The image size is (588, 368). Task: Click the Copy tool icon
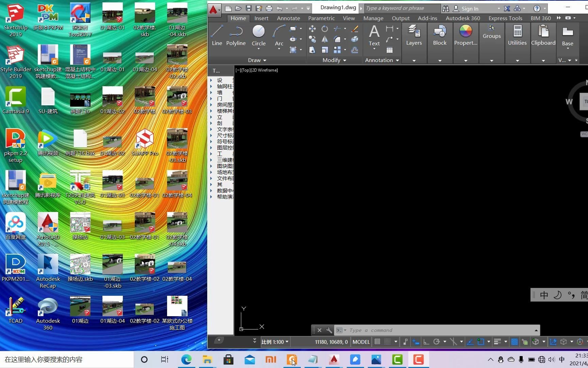[312, 40]
